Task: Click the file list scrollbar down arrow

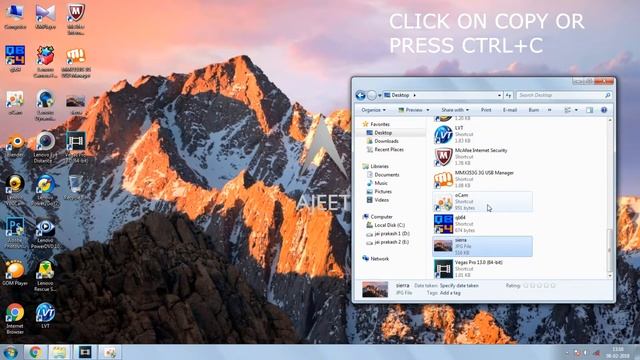Action: pyautogui.click(x=610, y=276)
